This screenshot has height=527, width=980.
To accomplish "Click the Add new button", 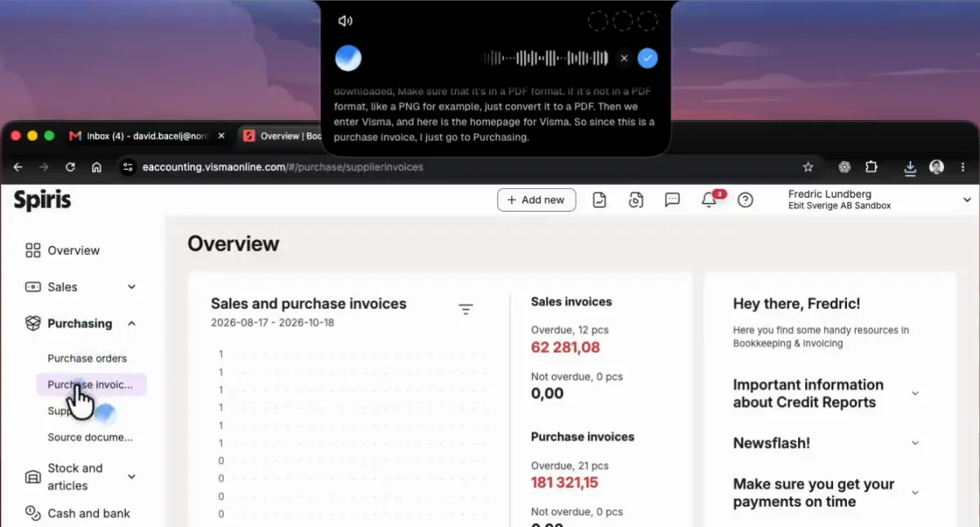I will coord(537,199).
